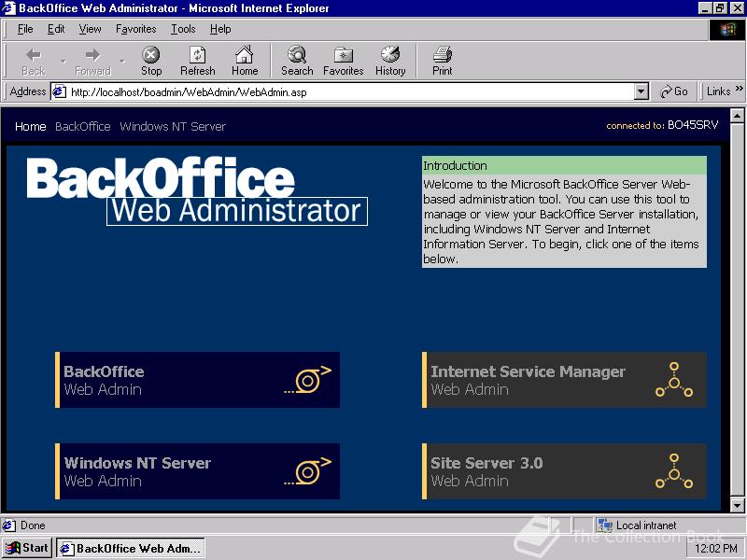Click the Internet Explorer title bar icon
Image resolution: width=747 pixels, height=560 pixels.
[x=9, y=8]
